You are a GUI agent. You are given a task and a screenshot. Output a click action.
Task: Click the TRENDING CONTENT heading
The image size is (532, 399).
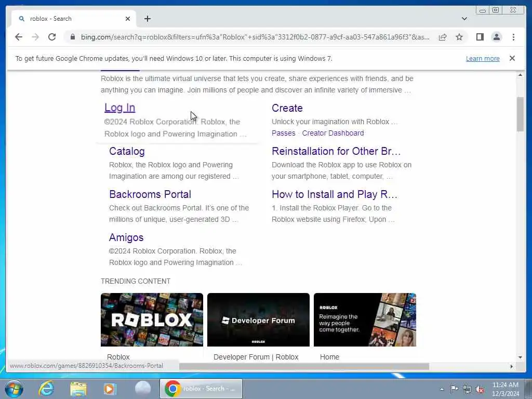[x=136, y=281]
